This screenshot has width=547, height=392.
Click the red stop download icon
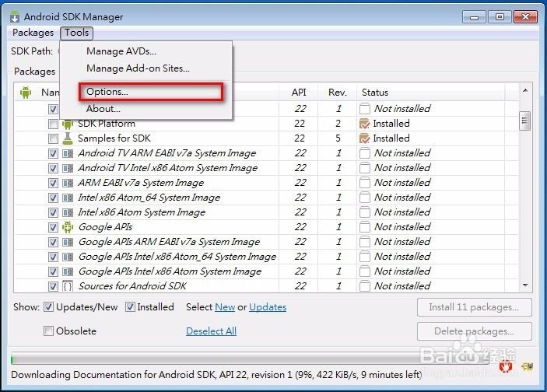pyautogui.click(x=506, y=366)
